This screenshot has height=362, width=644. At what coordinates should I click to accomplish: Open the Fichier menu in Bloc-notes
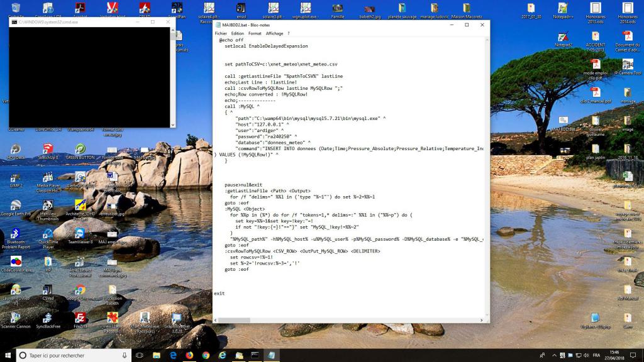(221, 33)
